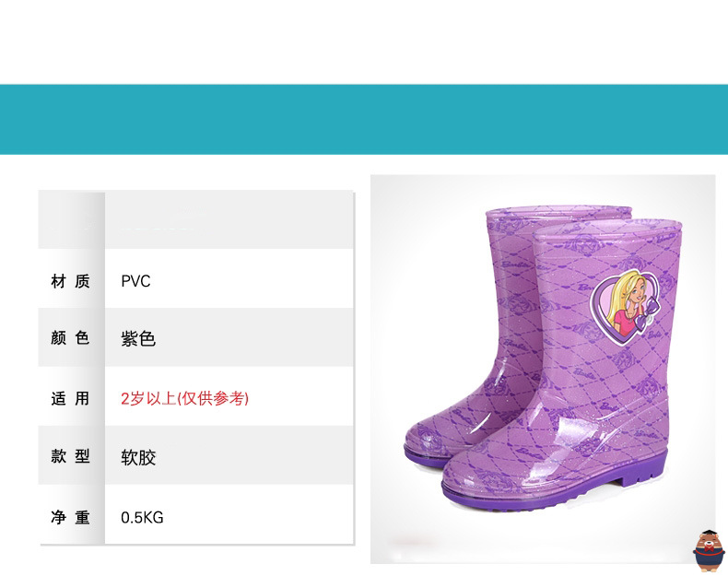This screenshot has height=576, width=728.
Task: Select the 材质 label cell
Action: pos(71,281)
